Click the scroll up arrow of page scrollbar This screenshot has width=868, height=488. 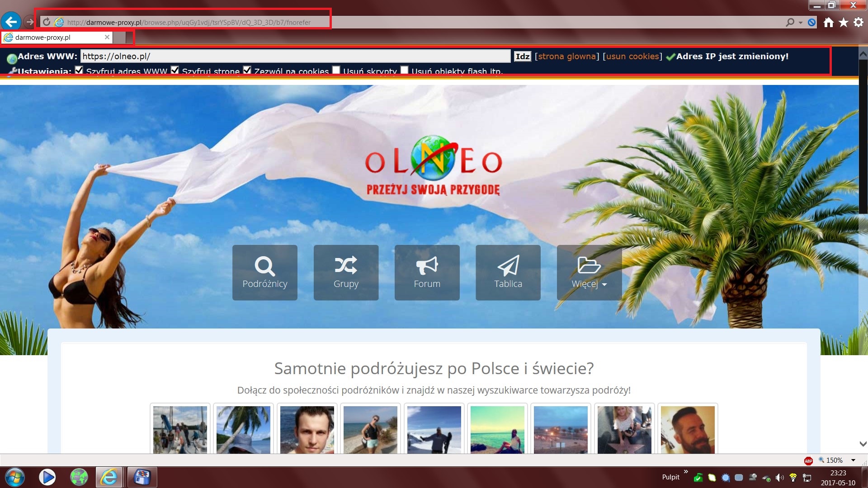pyautogui.click(x=863, y=54)
